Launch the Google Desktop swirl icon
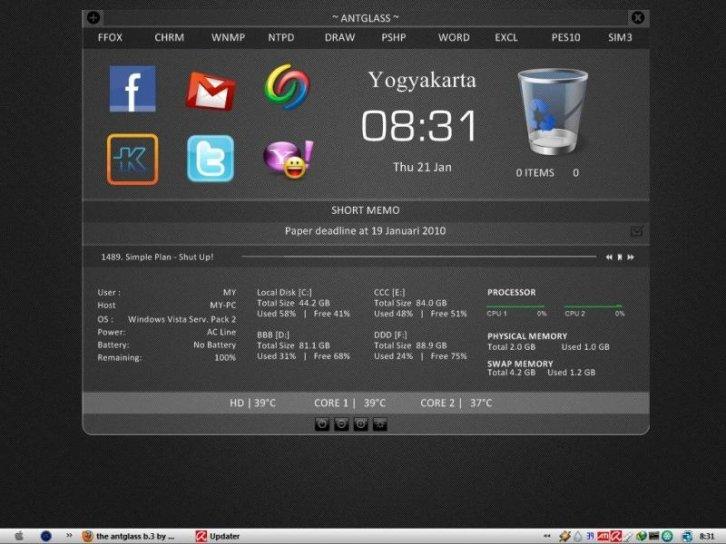Image resolution: width=726 pixels, height=544 pixels. pyautogui.click(x=287, y=87)
